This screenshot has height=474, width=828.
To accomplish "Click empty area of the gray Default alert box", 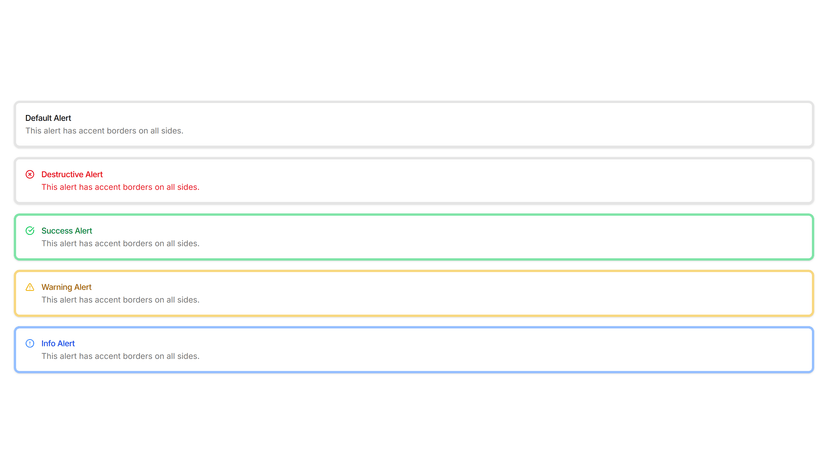I will coord(502,125).
